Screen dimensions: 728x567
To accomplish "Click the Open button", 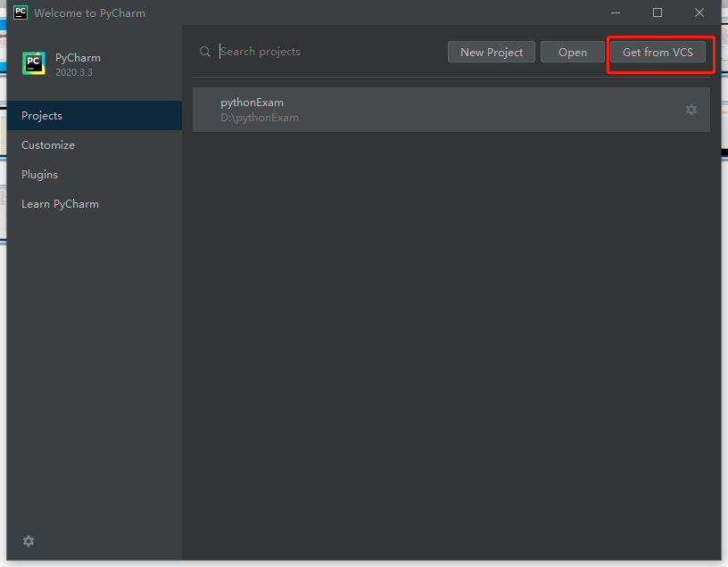I will pyautogui.click(x=573, y=52).
